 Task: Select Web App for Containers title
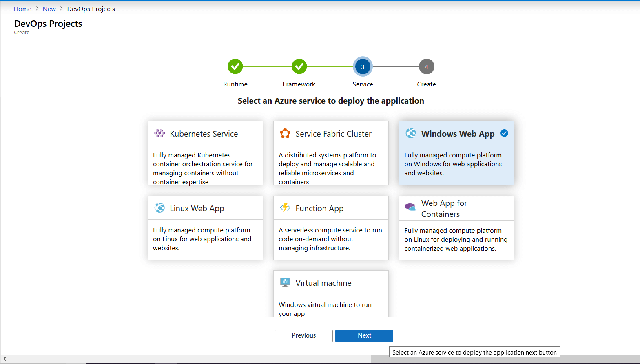(444, 208)
